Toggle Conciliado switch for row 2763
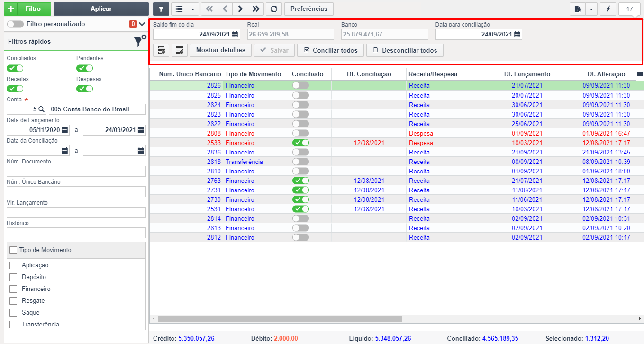Screen dimensions: 644x344 (300, 180)
